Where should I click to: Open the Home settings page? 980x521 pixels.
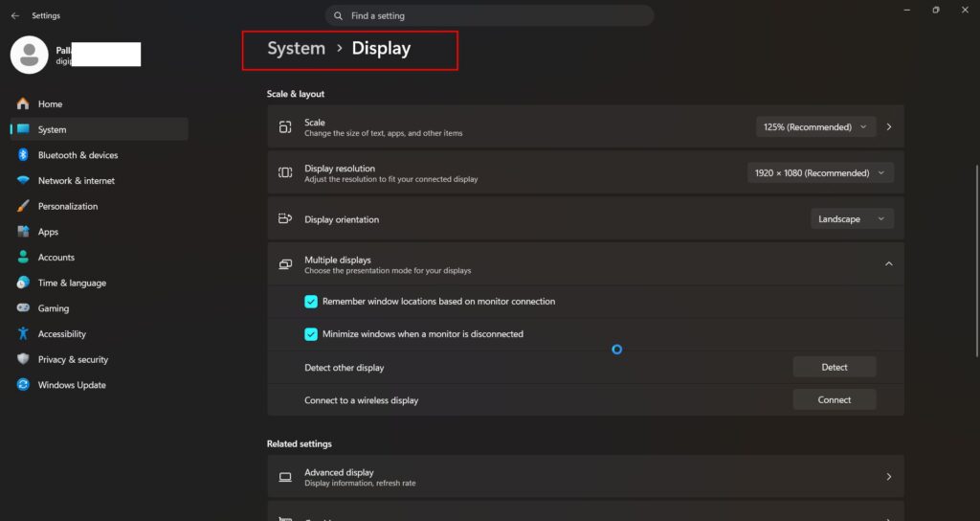coord(99,103)
